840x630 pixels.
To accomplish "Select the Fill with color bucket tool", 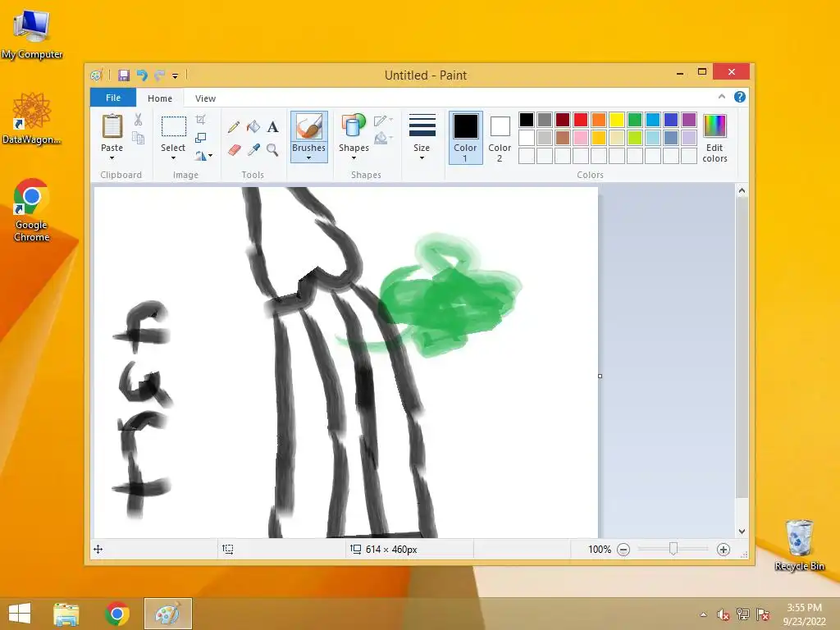I will [253, 127].
